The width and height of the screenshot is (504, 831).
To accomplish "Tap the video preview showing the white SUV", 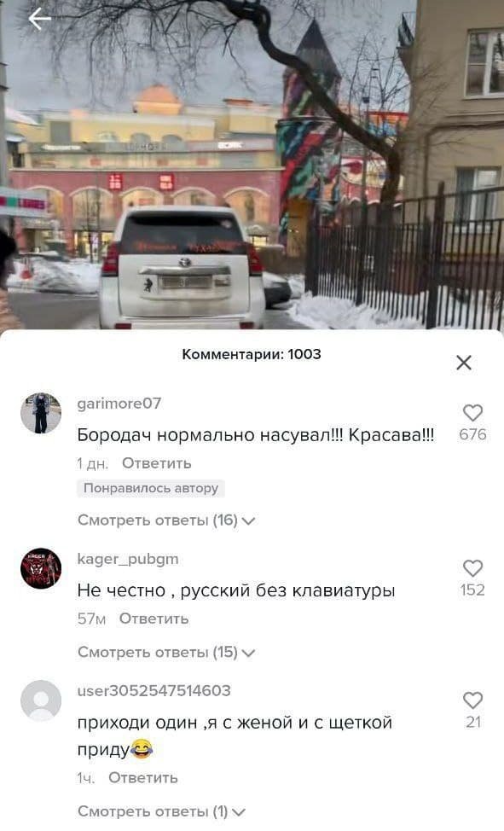I will (x=252, y=165).
